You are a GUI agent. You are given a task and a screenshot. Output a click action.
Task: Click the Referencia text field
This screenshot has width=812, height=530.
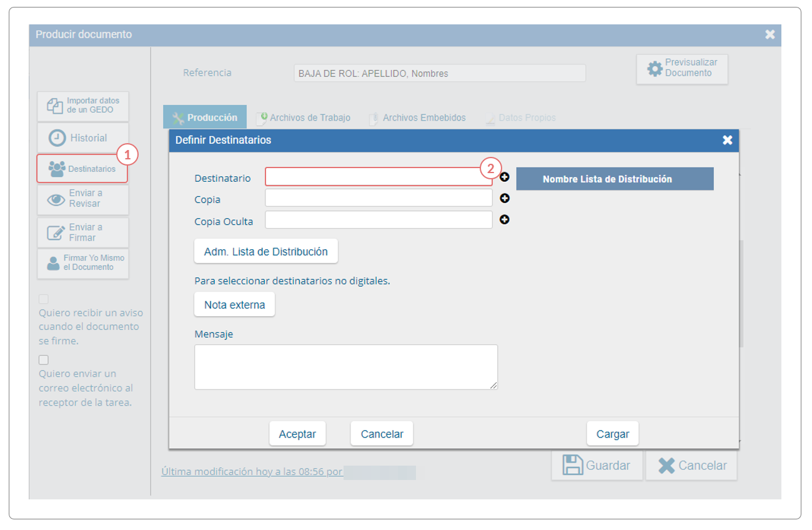pyautogui.click(x=440, y=73)
